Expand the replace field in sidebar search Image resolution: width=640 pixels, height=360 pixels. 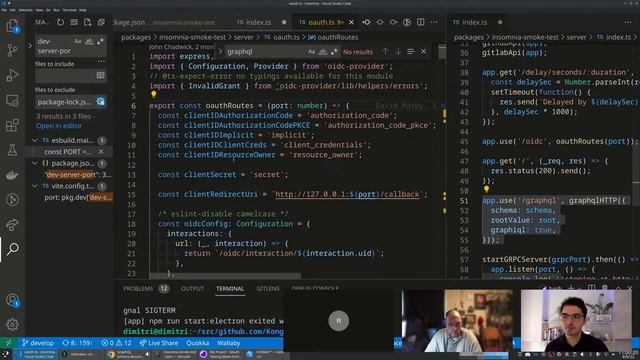[30, 46]
